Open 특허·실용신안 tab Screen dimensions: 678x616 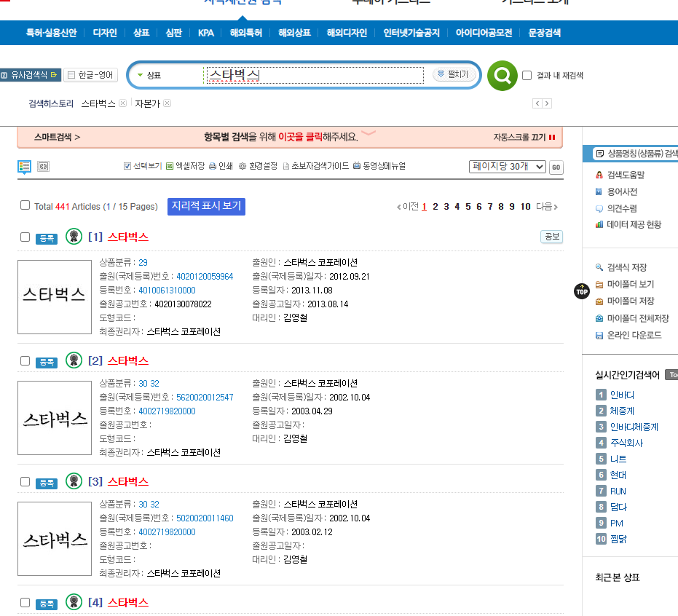click(52, 33)
